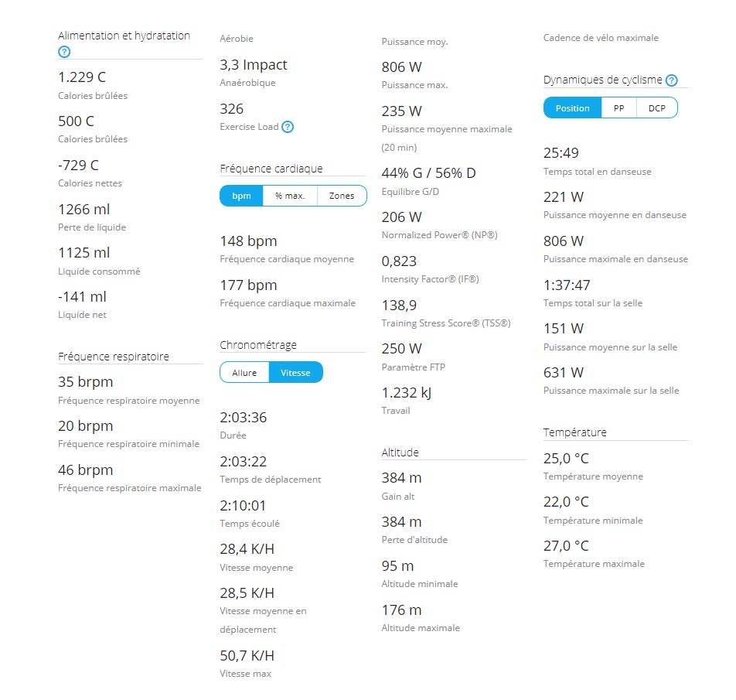This screenshot has width=736, height=700.
Task: Open the Dynamiques de cyclisme help icon
Action: pos(672,80)
